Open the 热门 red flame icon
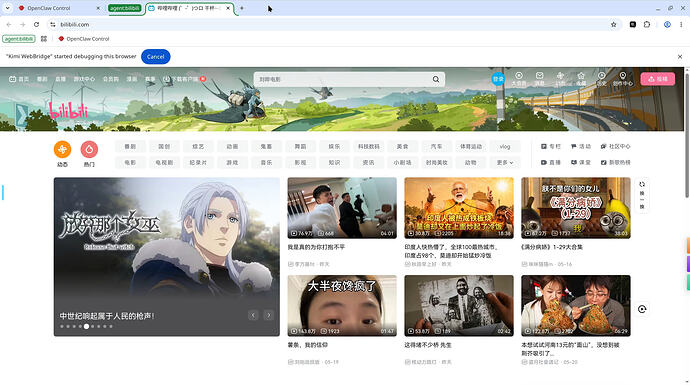Image resolution: width=690 pixels, height=385 pixels. (89, 150)
